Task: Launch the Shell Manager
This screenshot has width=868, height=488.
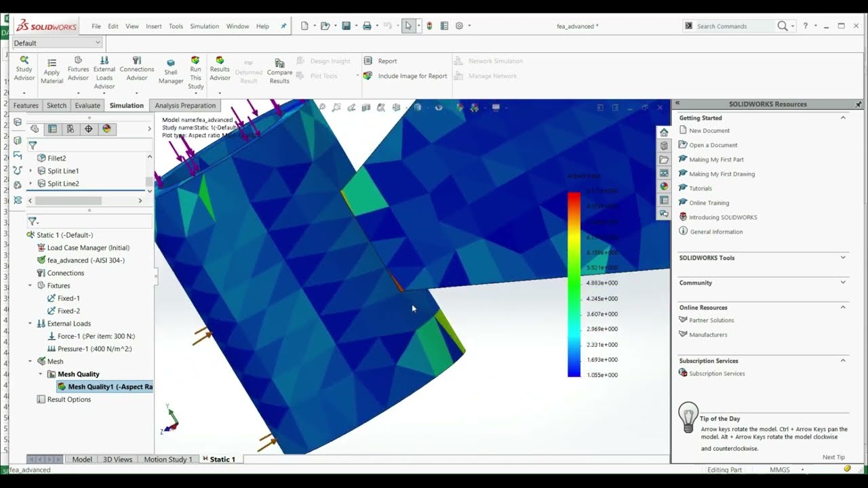Action: click(171, 71)
